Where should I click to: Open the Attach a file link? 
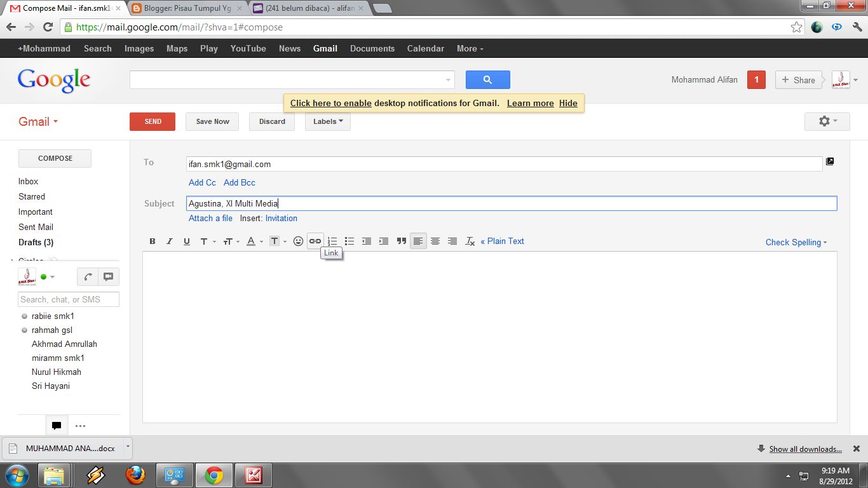pyautogui.click(x=210, y=218)
